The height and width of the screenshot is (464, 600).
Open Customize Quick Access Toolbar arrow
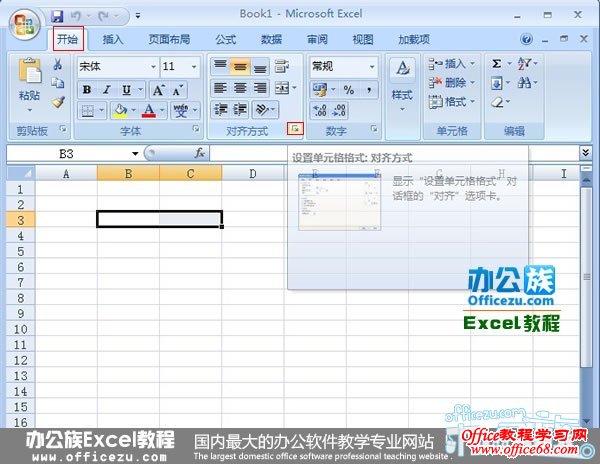tap(138, 16)
